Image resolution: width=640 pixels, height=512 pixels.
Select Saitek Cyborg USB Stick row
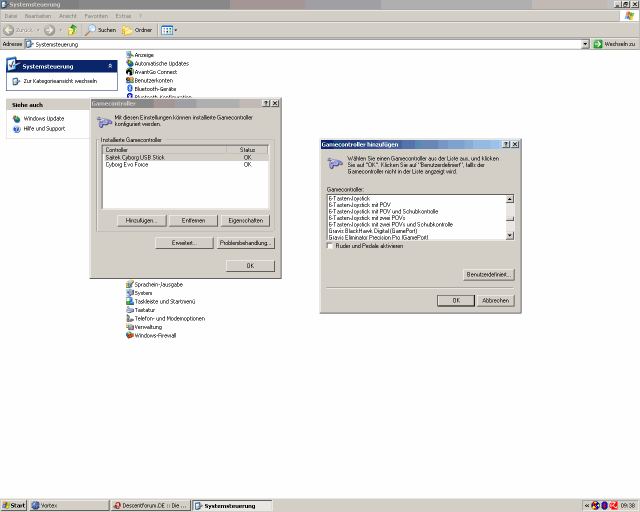click(x=185, y=157)
